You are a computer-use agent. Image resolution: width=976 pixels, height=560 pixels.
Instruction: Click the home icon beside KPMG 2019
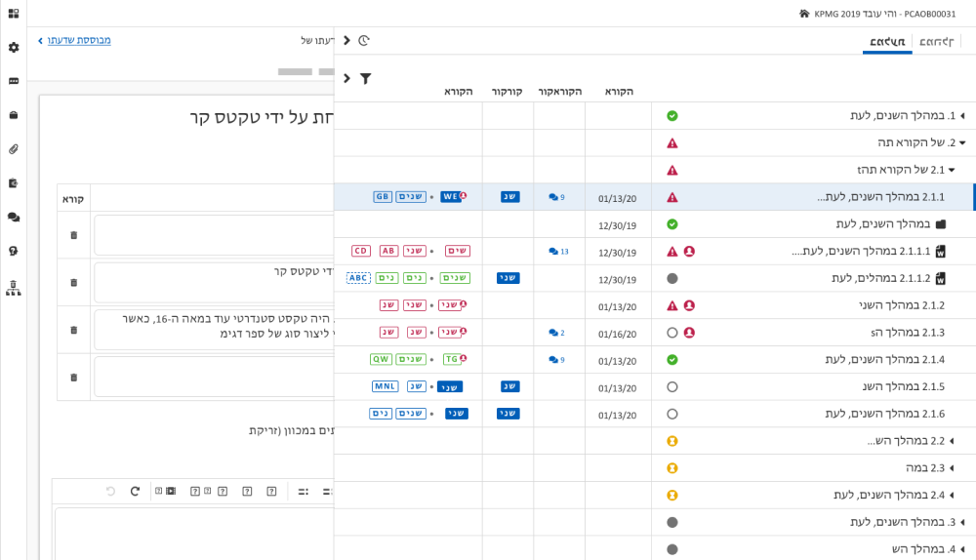[x=804, y=14]
